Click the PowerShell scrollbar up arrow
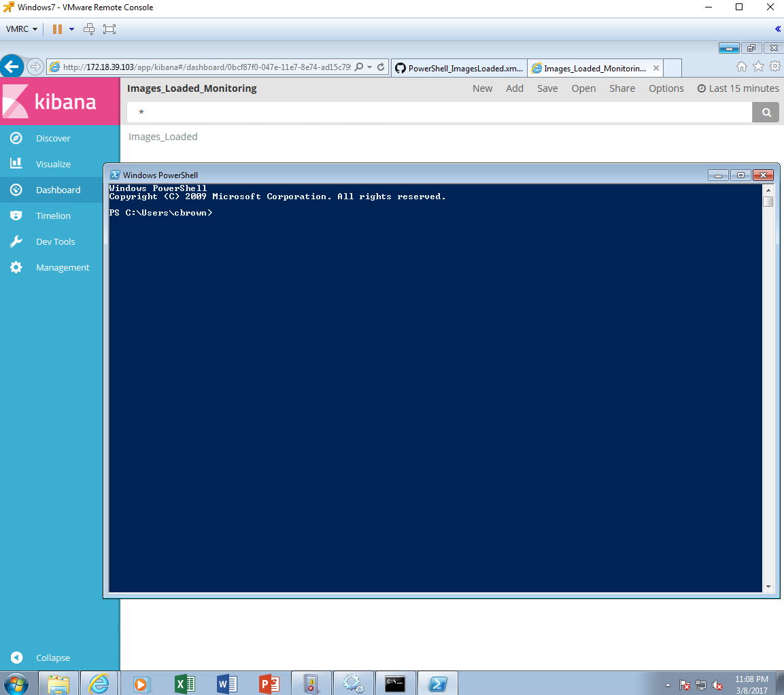Screen dimensions: 784x695 pyautogui.click(x=768, y=190)
